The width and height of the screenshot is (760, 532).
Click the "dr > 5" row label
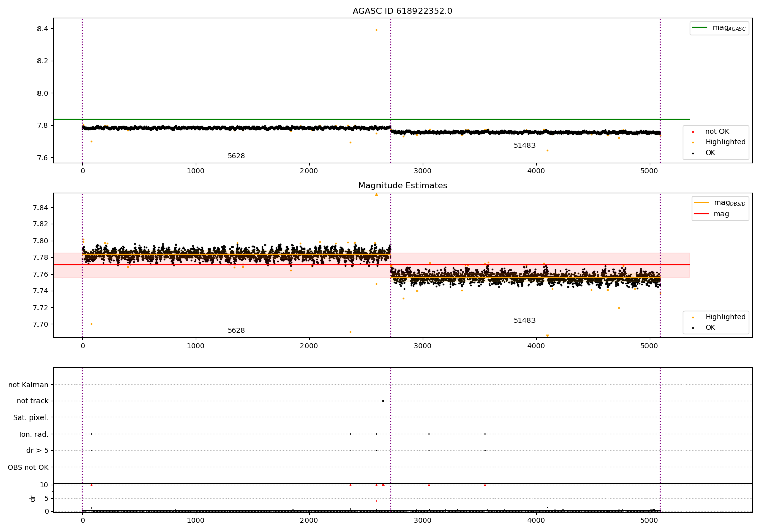[37, 450]
